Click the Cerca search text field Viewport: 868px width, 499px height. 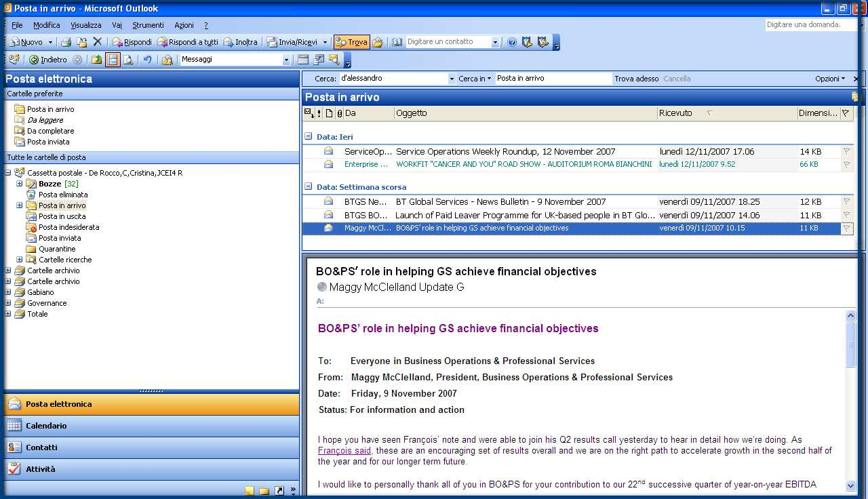click(x=393, y=79)
